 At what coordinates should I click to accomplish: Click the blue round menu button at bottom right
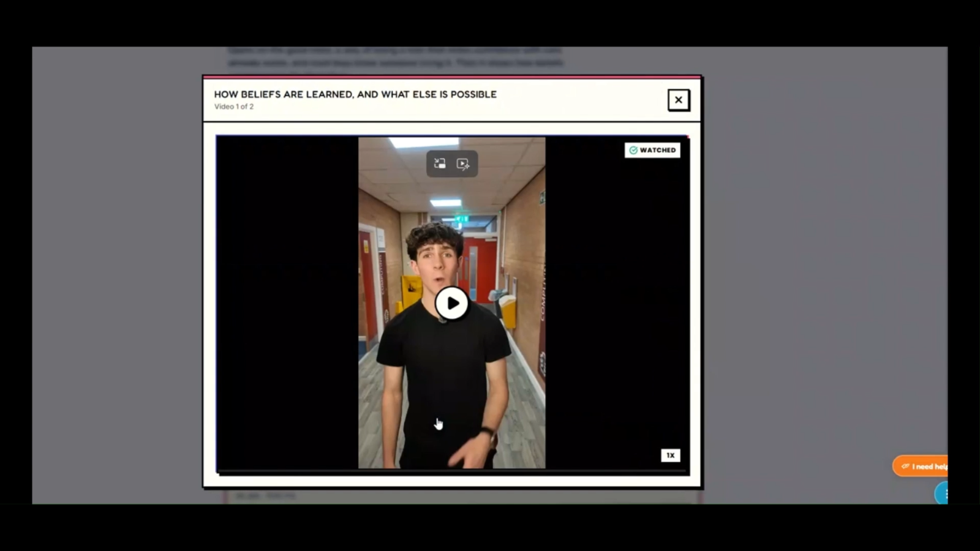click(941, 493)
